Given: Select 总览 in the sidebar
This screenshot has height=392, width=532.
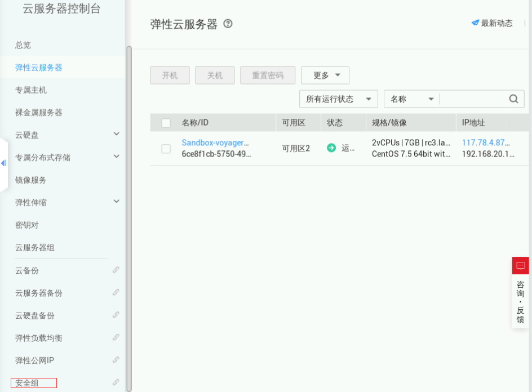Looking at the screenshot, I should pos(23,45).
